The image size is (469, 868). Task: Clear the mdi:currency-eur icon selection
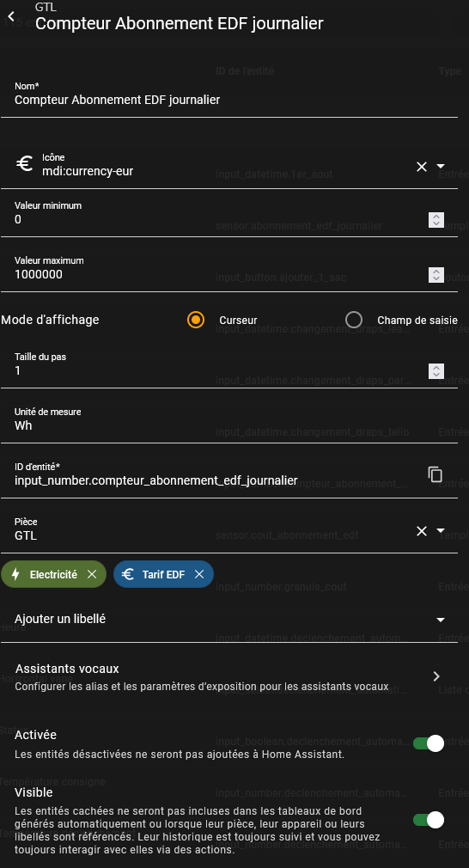pyautogui.click(x=422, y=167)
